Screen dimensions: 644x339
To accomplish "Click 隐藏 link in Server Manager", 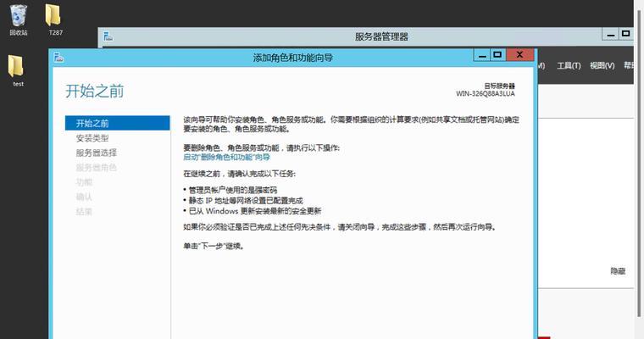I will click(618, 271).
